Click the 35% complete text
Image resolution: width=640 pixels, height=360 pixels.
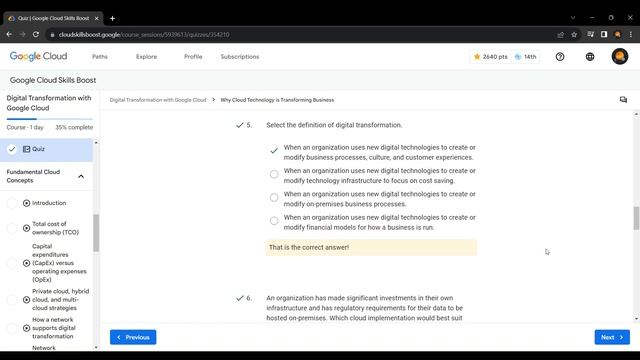pos(74,127)
